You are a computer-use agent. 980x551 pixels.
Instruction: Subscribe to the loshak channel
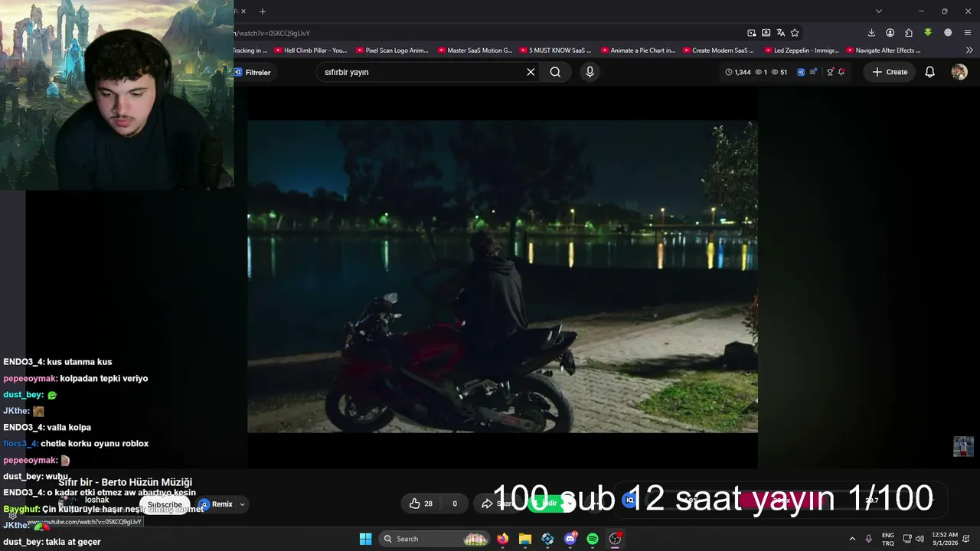point(165,505)
